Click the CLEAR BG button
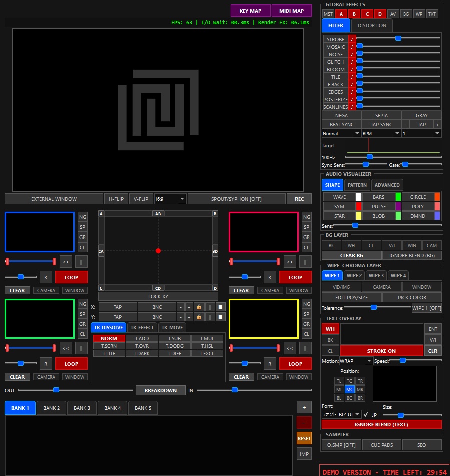This screenshot has width=450, height=476. coord(352,256)
